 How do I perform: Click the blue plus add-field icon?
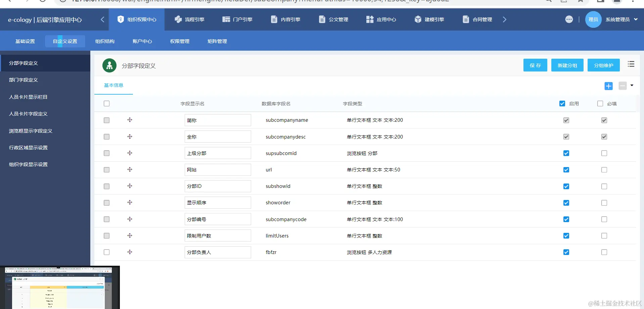(x=608, y=86)
